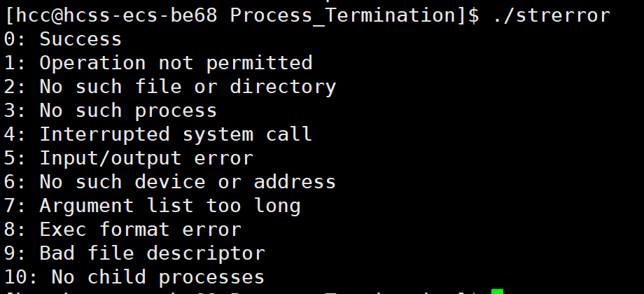Select the 'Bad file descriptor' line
Viewport: 644px width, 294px height.
pos(134,253)
